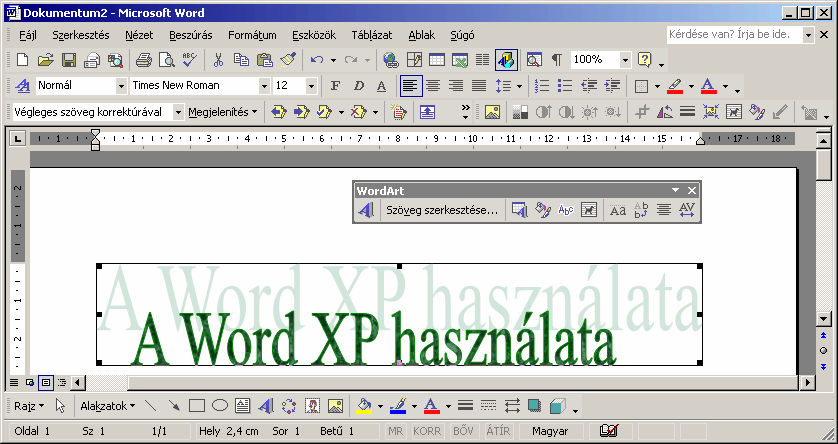
Task: Select the Oval drawing tool
Action: [220, 406]
